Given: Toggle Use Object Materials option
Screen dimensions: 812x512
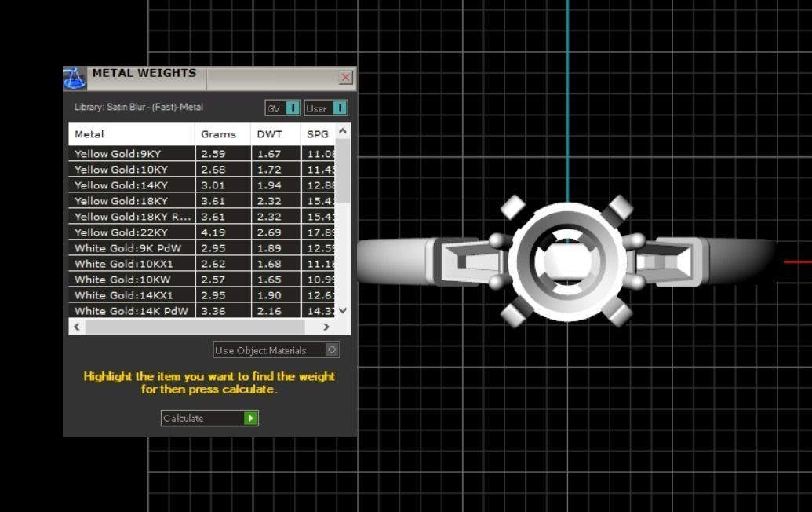Looking at the screenshot, I should [276, 349].
